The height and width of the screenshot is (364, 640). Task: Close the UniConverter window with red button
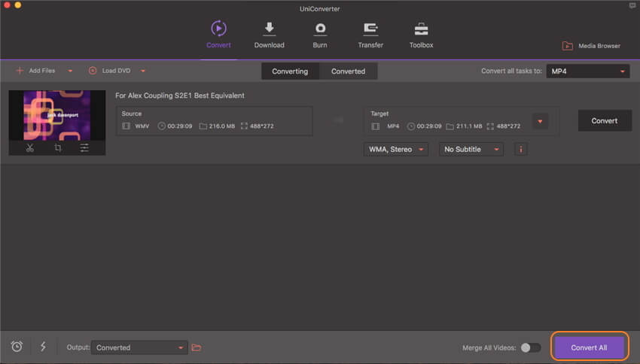(x=7, y=5)
